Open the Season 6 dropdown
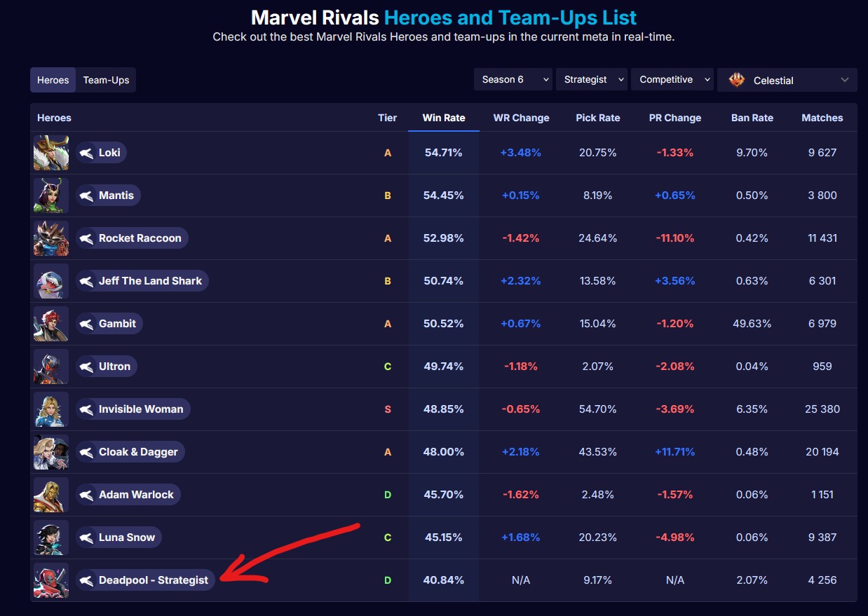Image resolution: width=868 pixels, height=616 pixels. pos(513,80)
